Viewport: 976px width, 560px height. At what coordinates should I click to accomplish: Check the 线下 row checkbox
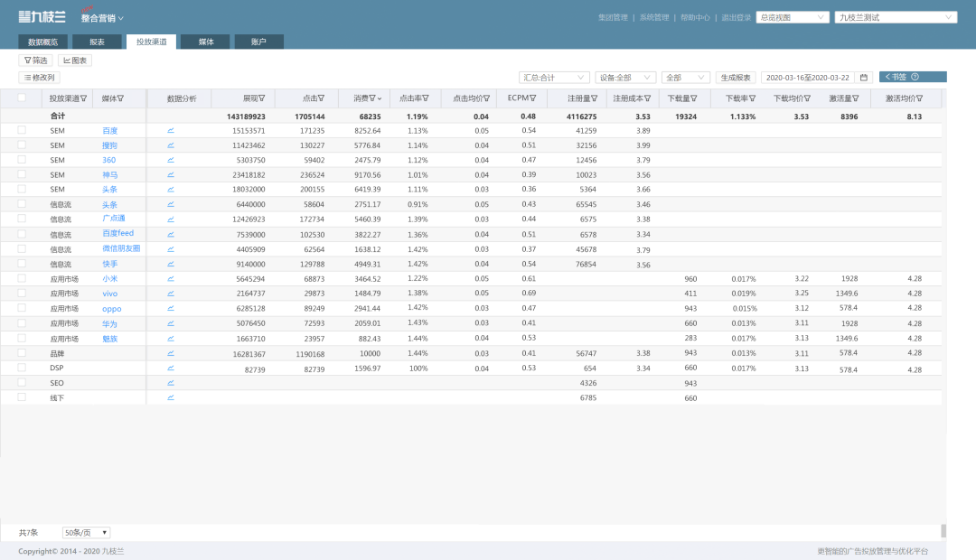pos(22,397)
